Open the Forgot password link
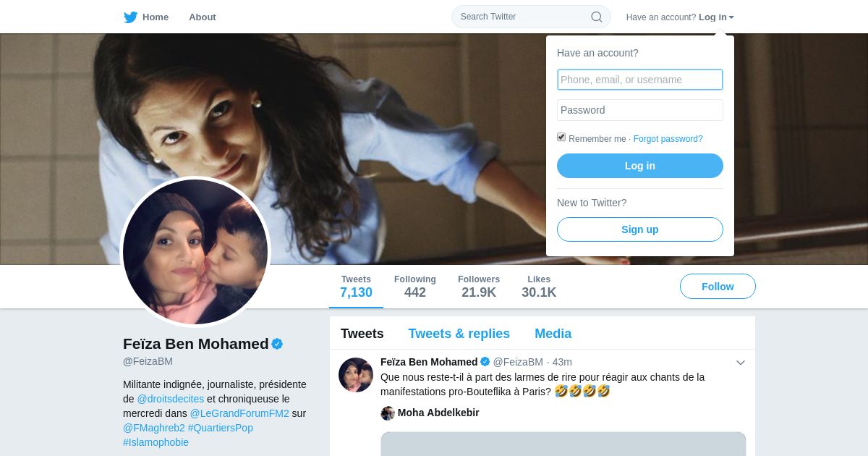 click(x=668, y=139)
